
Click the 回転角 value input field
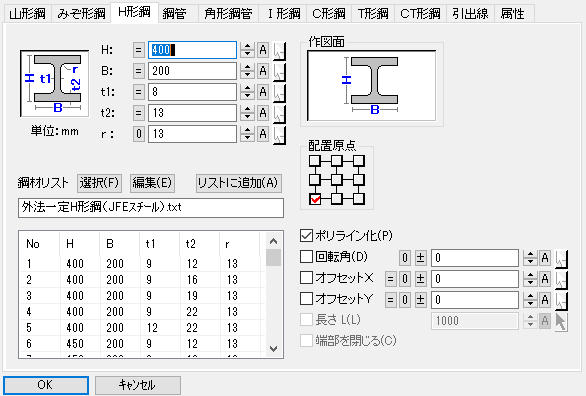[x=475, y=258]
